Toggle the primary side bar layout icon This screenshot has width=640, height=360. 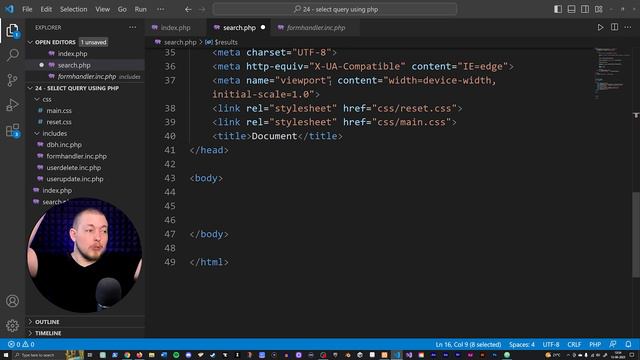point(558,9)
